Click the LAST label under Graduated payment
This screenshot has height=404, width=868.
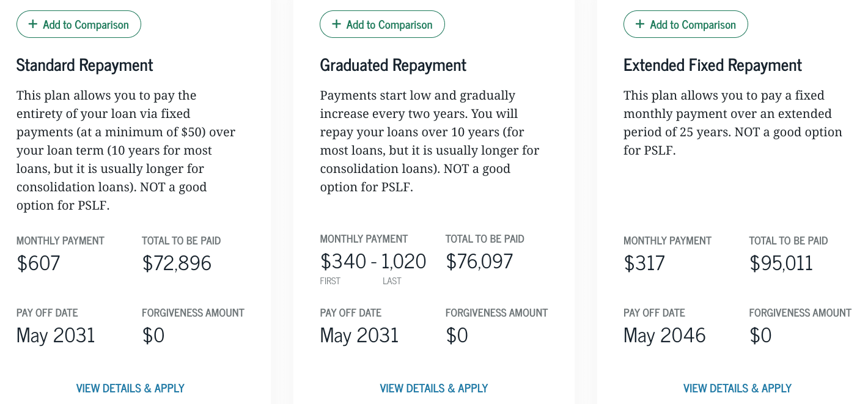tap(392, 281)
